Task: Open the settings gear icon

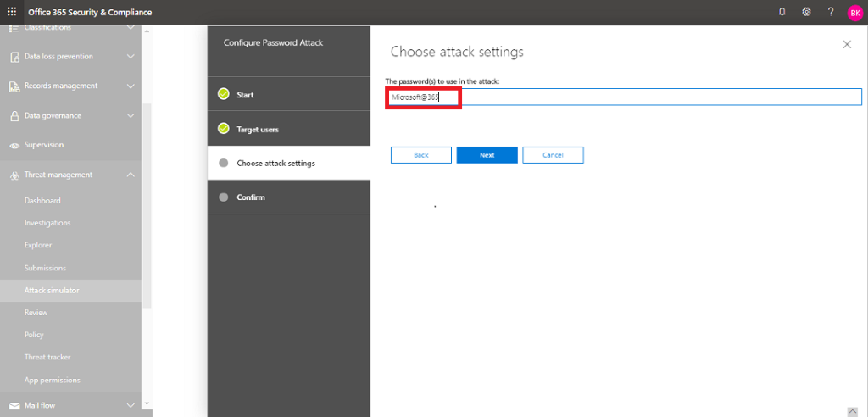Action: (807, 12)
